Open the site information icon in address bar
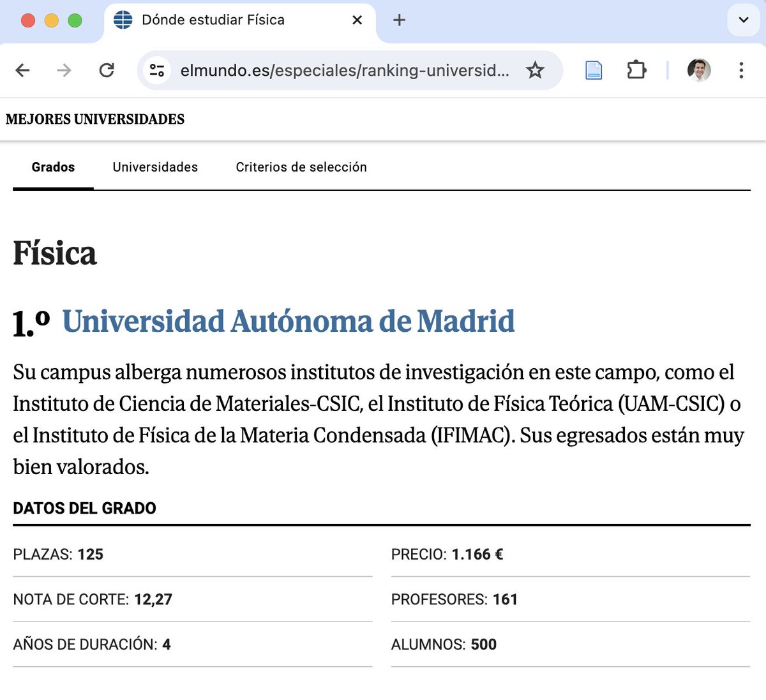Image resolution: width=766 pixels, height=700 pixels. point(157,70)
